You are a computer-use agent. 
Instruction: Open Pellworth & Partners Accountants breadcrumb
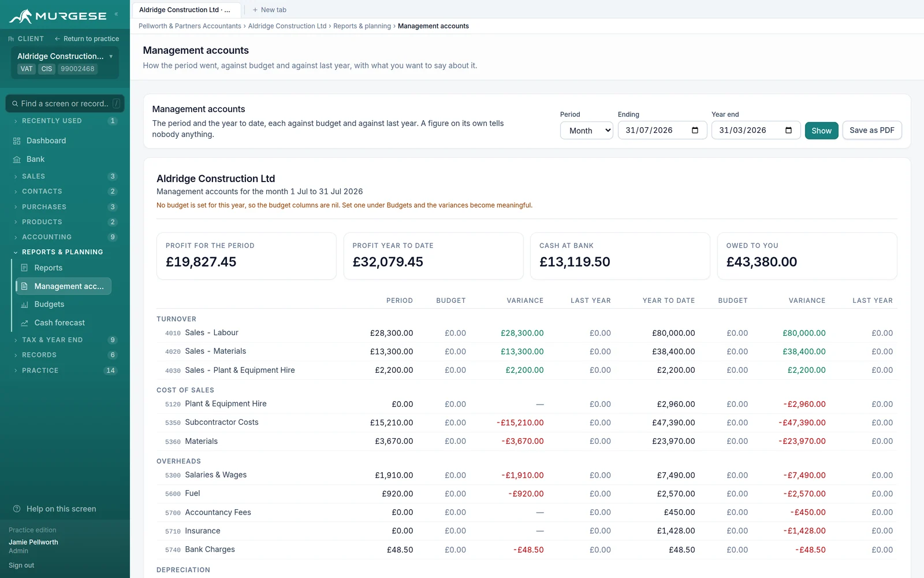[x=190, y=26]
